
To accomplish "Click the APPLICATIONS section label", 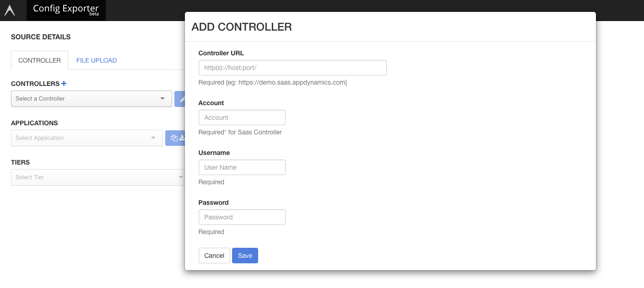I will (x=34, y=123).
